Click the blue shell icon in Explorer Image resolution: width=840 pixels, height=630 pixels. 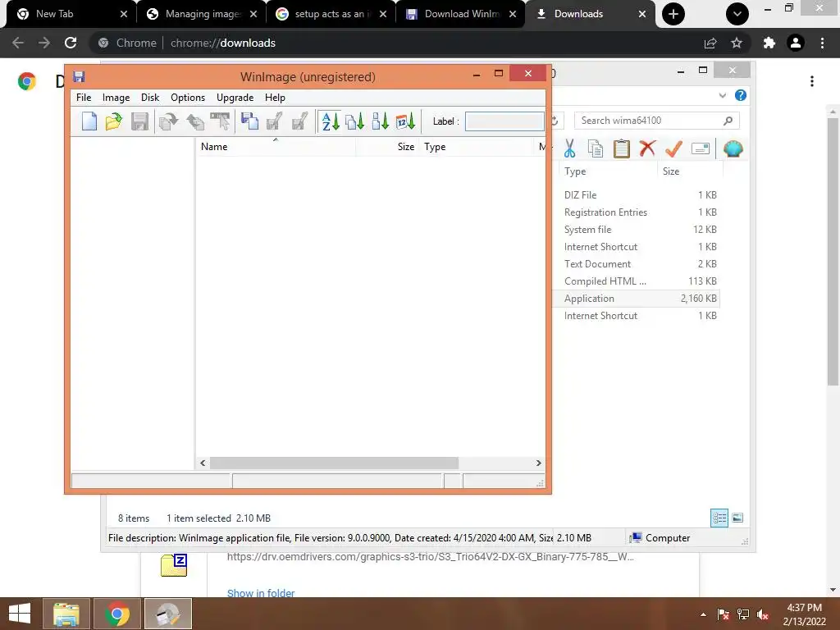pos(733,148)
